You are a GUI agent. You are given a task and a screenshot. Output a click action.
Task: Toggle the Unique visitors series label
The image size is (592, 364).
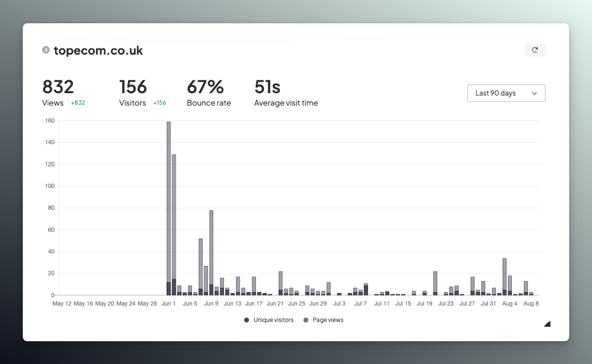pos(273,320)
